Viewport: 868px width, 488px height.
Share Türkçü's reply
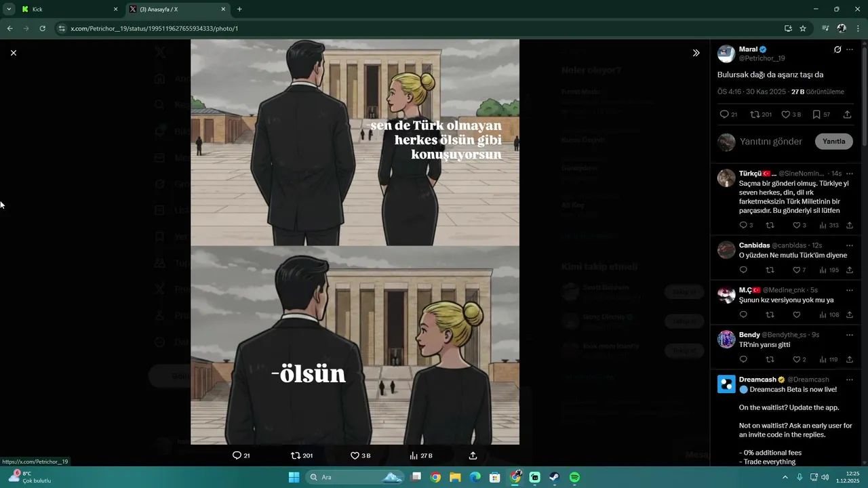point(850,225)
